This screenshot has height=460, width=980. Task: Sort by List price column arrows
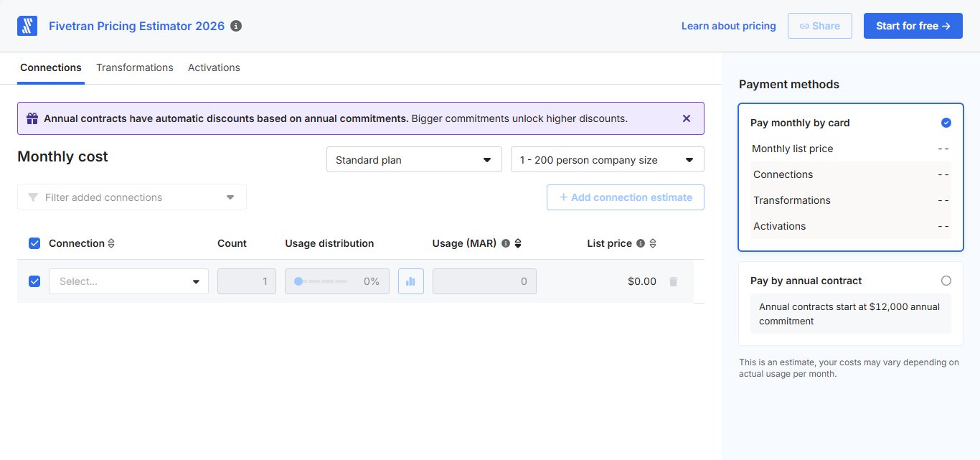653,243
